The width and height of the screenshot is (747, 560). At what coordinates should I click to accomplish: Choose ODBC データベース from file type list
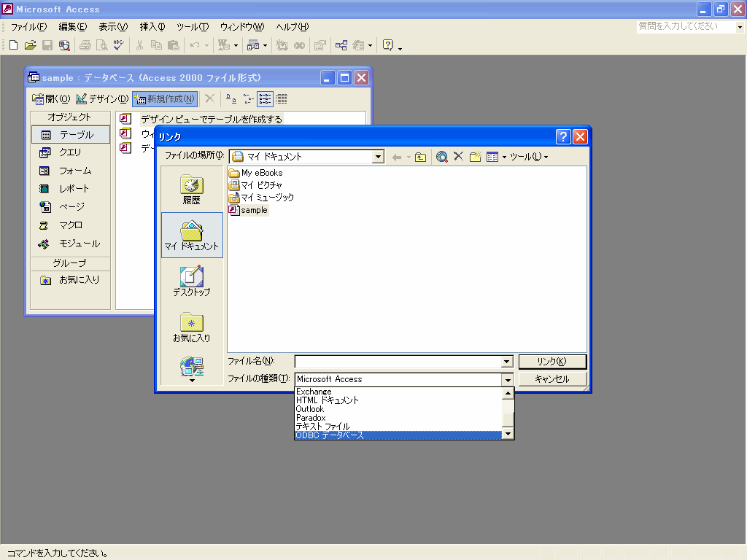pyautogui.click(x=398, y=435)
